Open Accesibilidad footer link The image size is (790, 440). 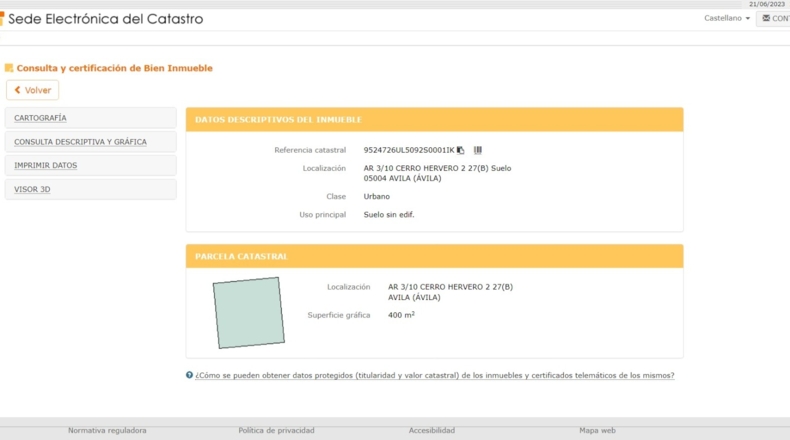click(x=432, y=430)
